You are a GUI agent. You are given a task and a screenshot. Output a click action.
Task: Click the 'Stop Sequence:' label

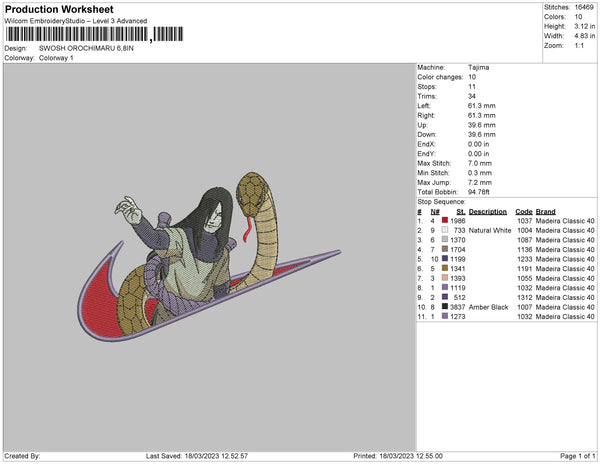point(442,202)
